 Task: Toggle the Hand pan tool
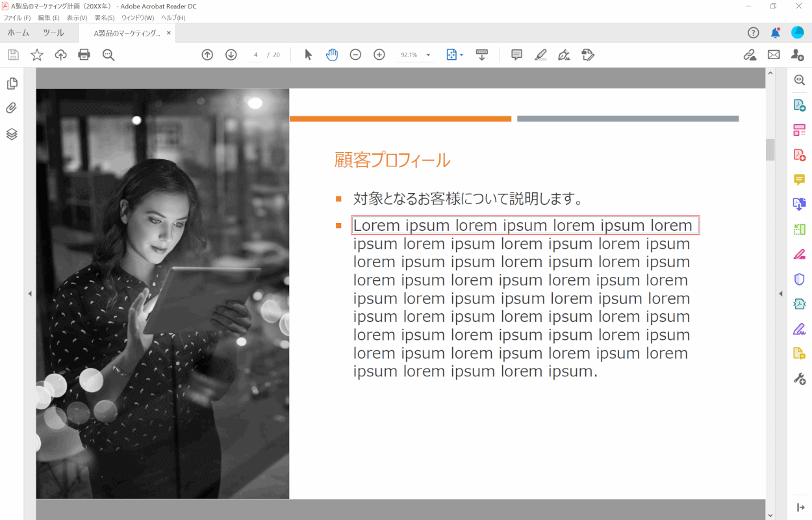[x=332, y=55]
